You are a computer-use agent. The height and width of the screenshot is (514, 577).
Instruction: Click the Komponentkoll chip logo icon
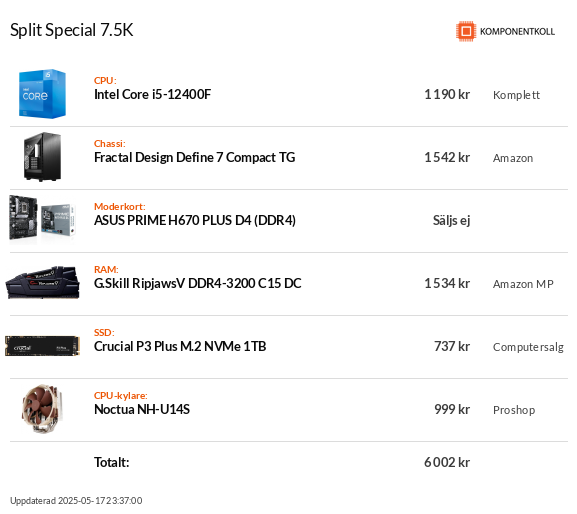coord(466,31)
